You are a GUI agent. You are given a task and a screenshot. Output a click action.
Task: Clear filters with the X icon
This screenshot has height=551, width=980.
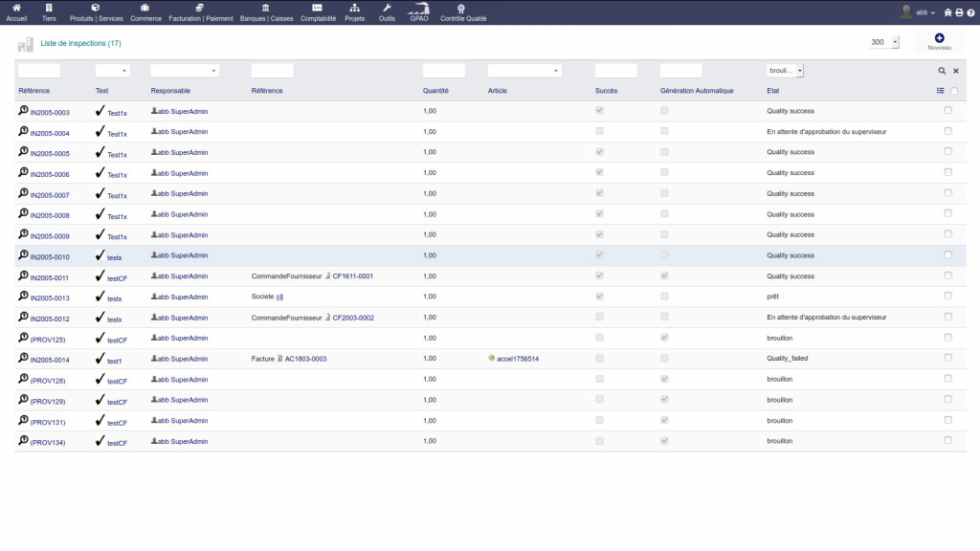tap(955, 71)
